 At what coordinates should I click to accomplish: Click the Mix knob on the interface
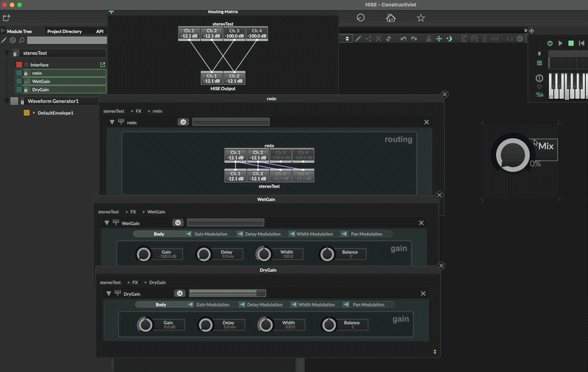point(511,153)
